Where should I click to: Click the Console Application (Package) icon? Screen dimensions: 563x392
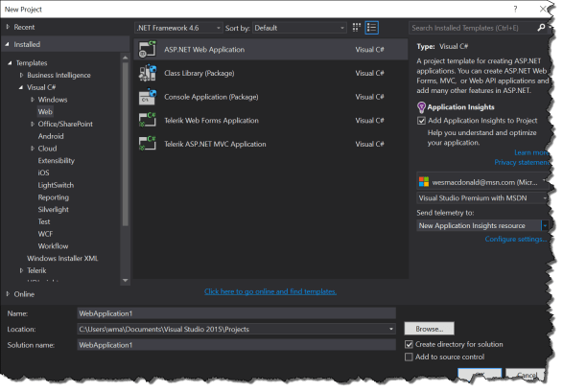click(x=147, y=97)
